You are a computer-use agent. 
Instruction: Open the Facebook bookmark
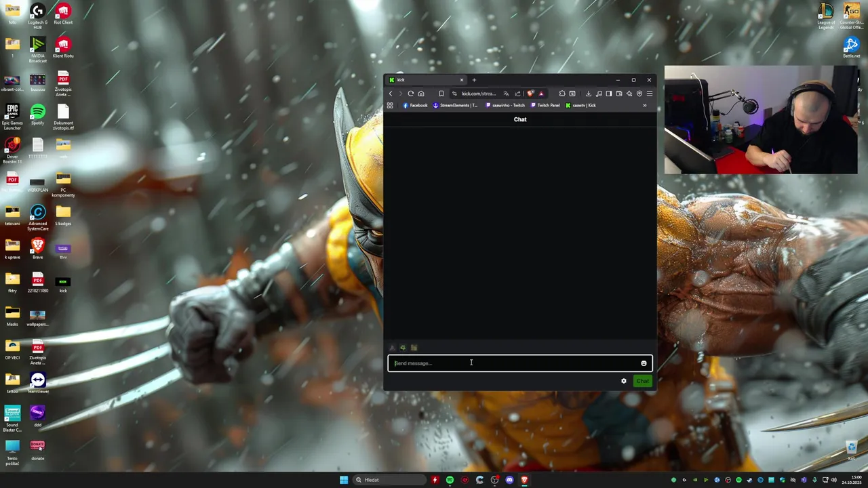pos(415,106)
